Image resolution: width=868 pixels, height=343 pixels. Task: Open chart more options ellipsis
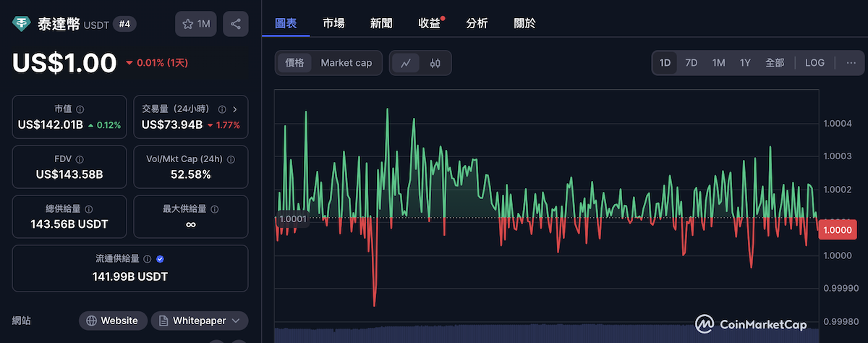[851, 63]
